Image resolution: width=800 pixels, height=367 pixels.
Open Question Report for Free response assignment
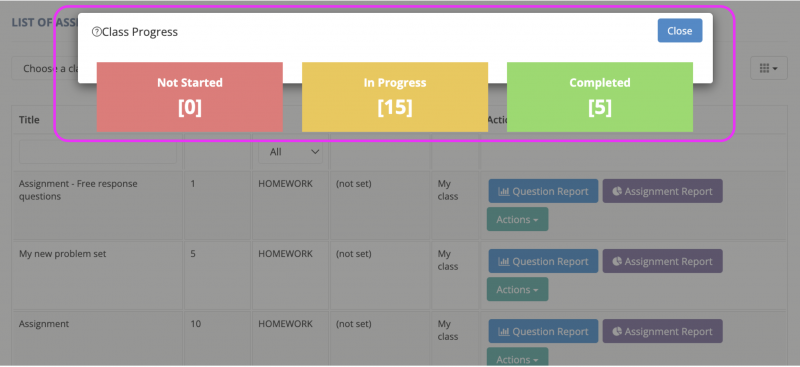pyautogui.click(x=543, y=191)
